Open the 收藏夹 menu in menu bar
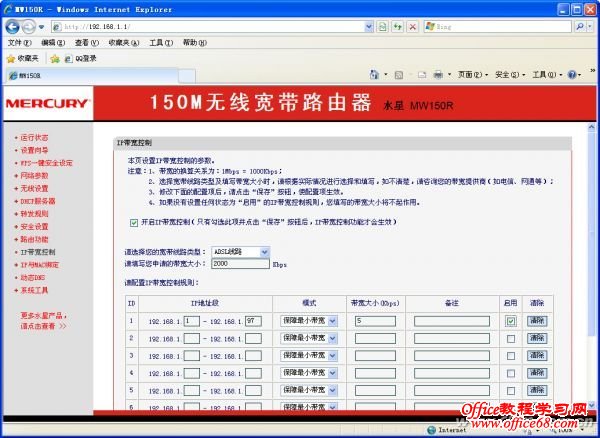Viewport: 600px width, 438px height. [124, 43]
